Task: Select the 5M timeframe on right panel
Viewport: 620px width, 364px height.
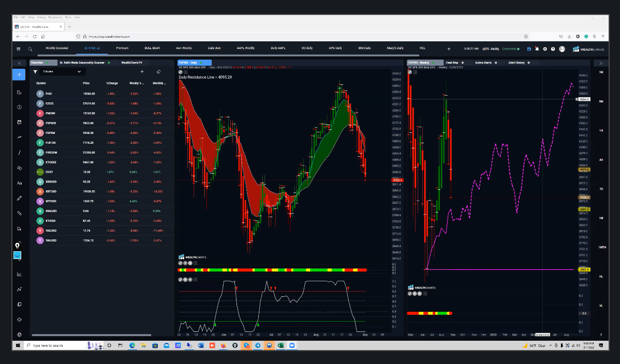Action: [601, 101]
